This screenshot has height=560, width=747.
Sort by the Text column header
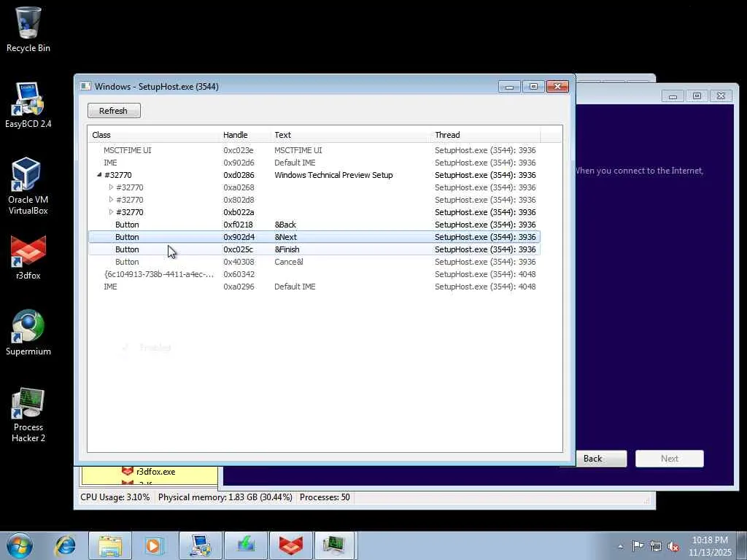[x=351, y=135]
